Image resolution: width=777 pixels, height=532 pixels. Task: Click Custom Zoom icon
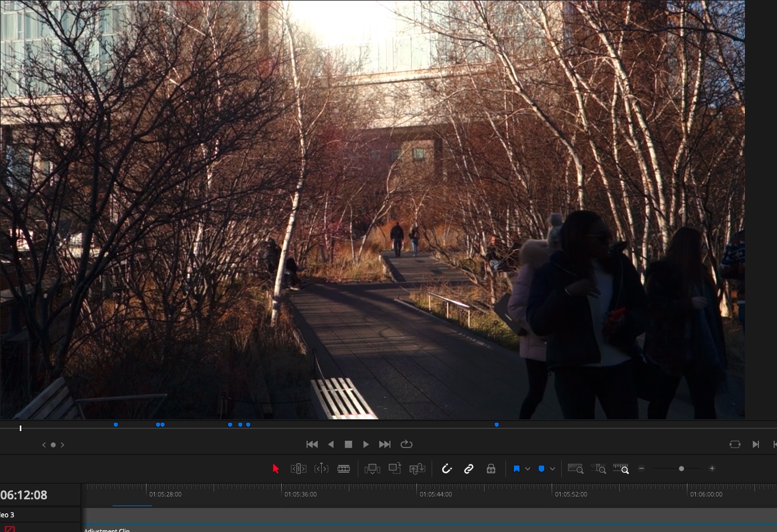coord(621,469)
